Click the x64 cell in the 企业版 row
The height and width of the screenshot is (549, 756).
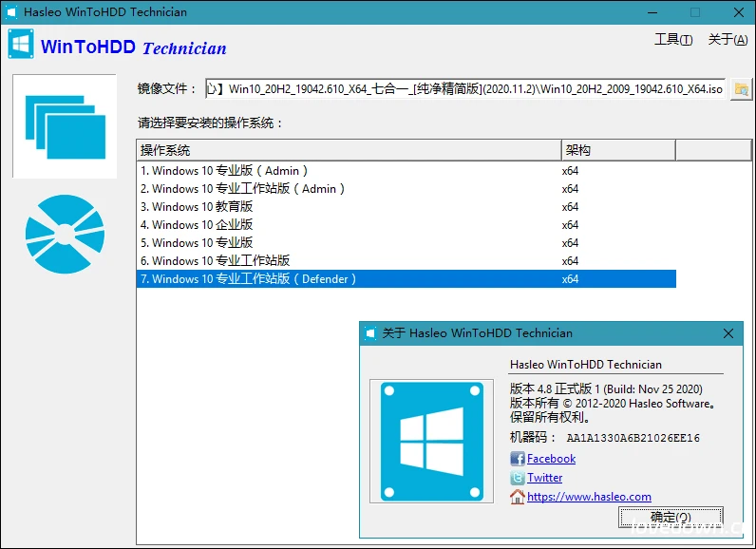tap(570, 224)
